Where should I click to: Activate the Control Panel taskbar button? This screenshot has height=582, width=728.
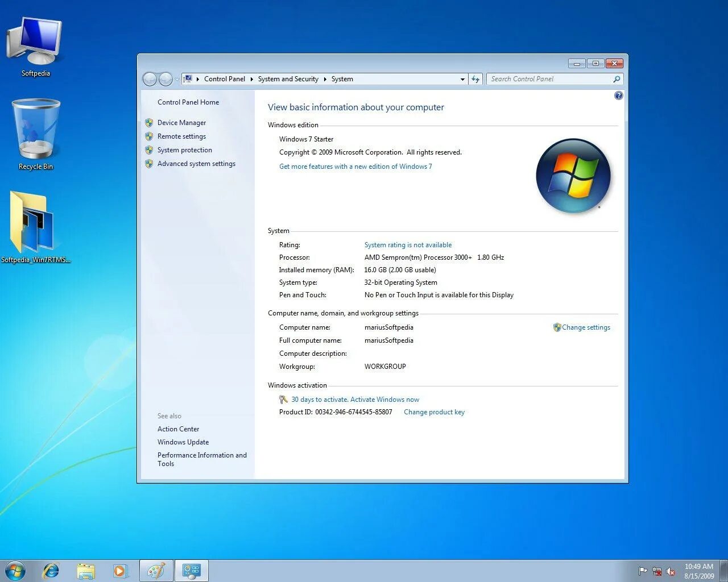pos(191,571)
